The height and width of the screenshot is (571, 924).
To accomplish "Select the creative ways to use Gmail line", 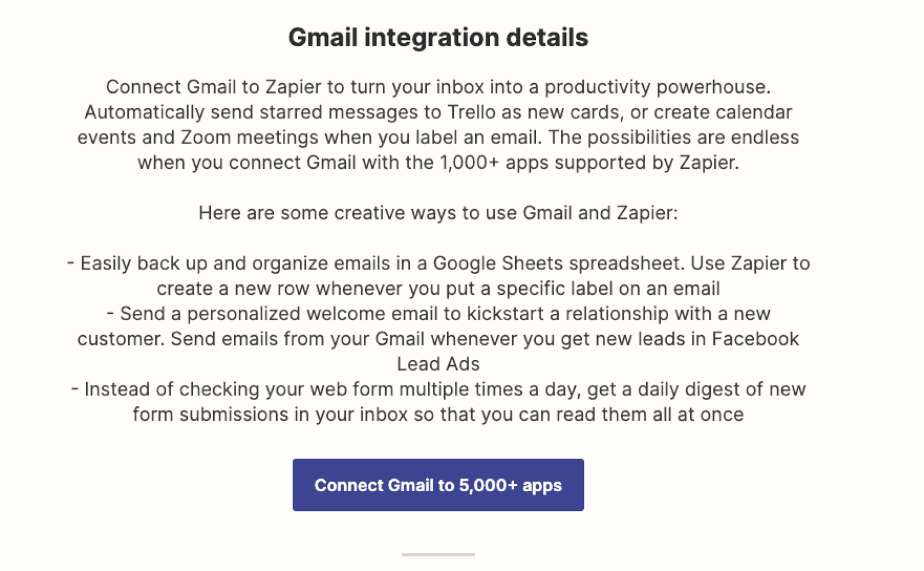I will point(440,213).
